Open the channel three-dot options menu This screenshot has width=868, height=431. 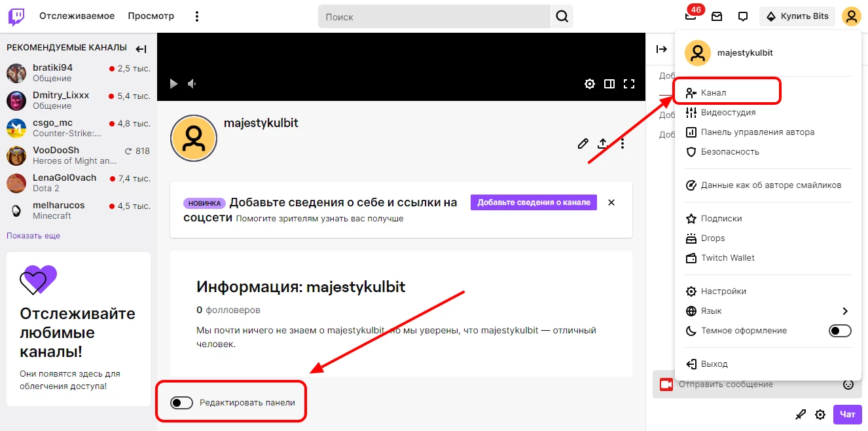tap(623, 143)
